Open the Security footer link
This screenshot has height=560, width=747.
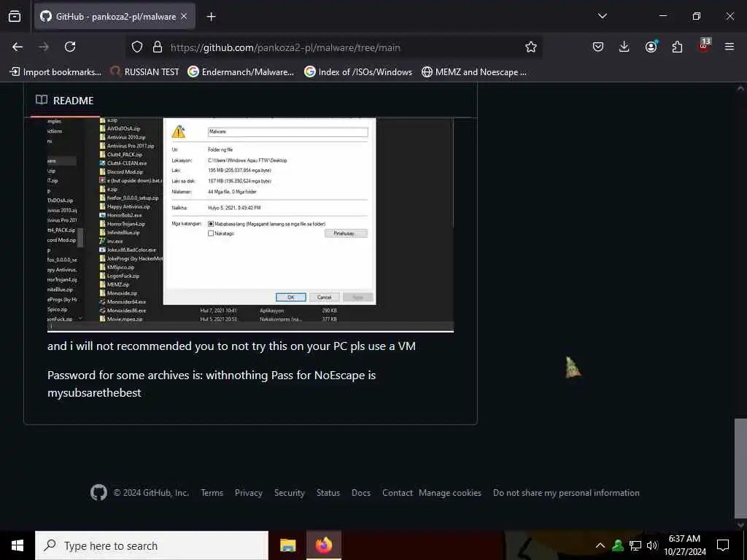tap(289, 493)
